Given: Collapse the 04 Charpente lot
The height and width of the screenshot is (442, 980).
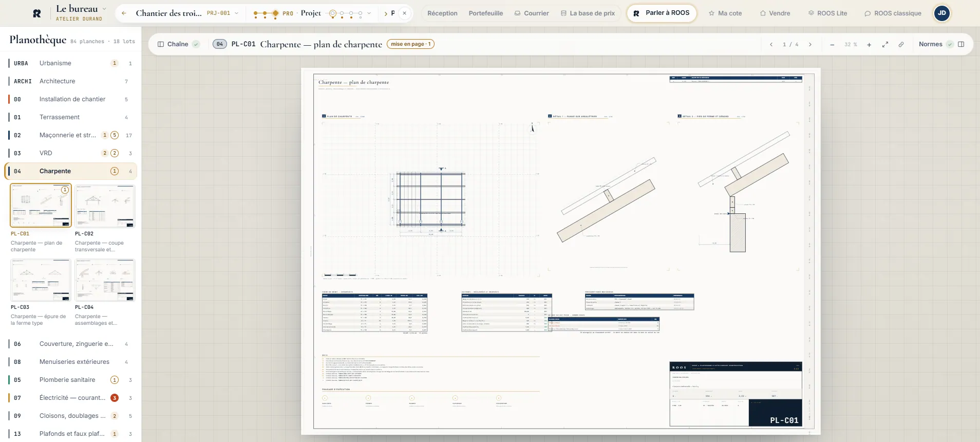Looking at the screenshot, I should click(71, 171).
